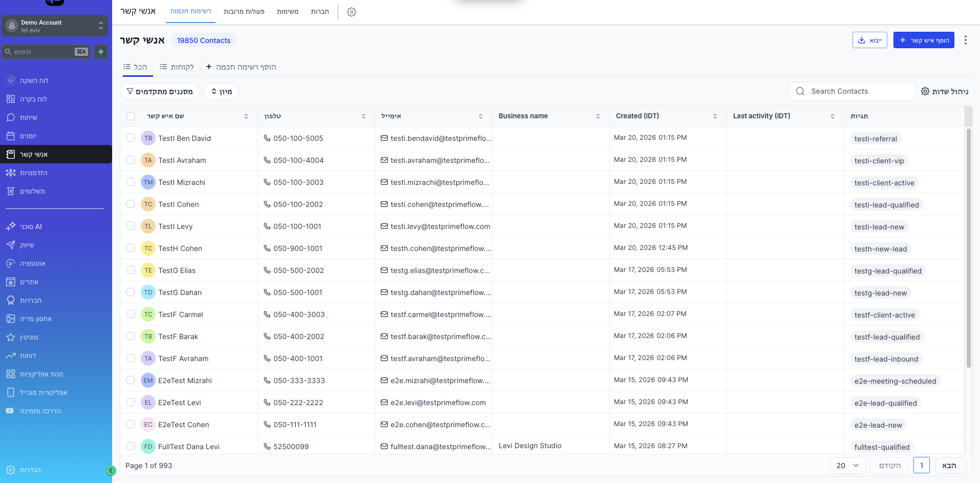Check the box for Testl Ben David
This screenshot has height=483, width=980.
131,138
